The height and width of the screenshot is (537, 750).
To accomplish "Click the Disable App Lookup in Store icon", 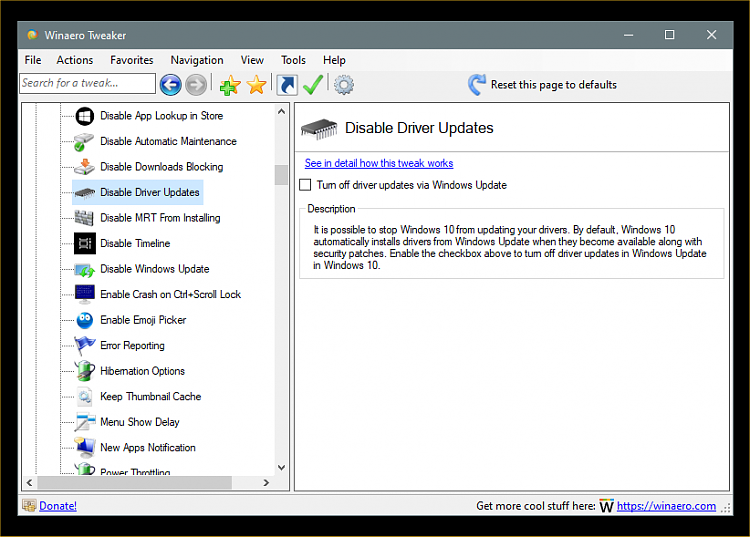I will (85, 116).
